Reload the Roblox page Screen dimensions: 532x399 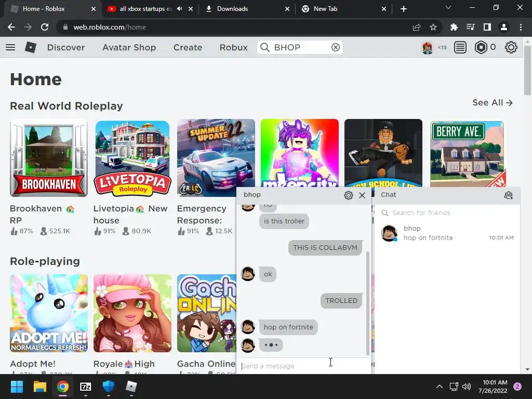[x=45, y=27]
